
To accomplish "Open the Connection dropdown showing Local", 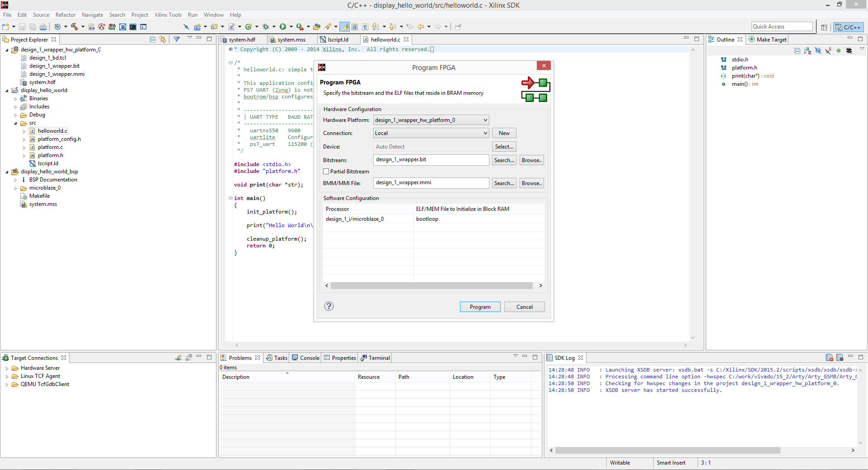I will pyautogui.click(x=431, y=133).
